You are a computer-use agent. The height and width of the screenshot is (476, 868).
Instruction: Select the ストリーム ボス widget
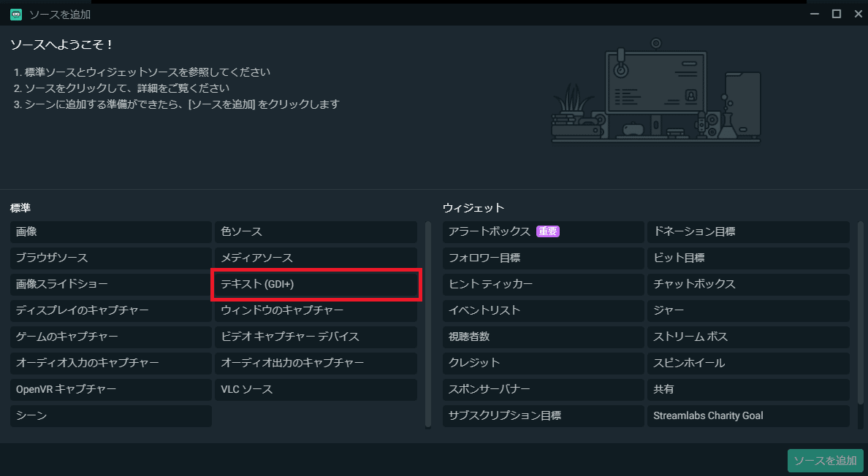pyautogui.click(x=748, y=337)
